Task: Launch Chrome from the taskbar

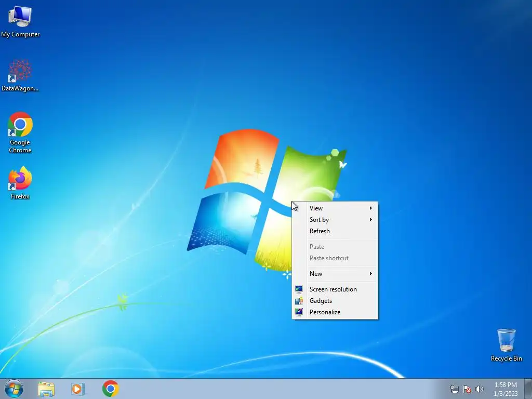Action: click(110, 389)
